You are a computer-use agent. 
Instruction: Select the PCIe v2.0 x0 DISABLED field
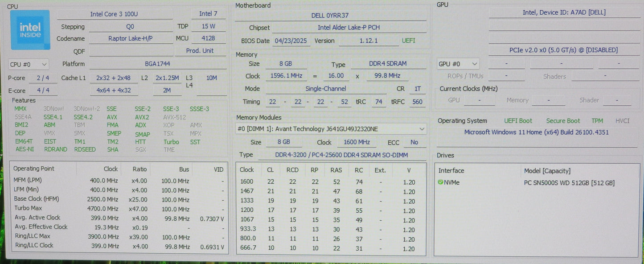(x=564, y=50)
